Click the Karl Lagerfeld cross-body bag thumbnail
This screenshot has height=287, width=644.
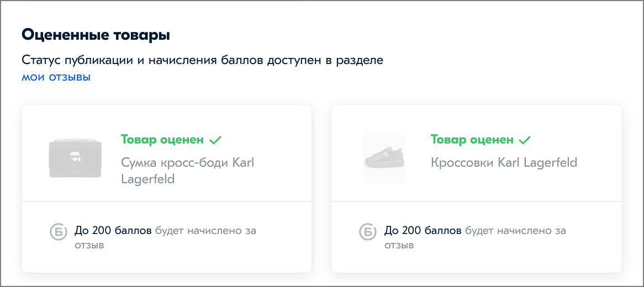75,158
